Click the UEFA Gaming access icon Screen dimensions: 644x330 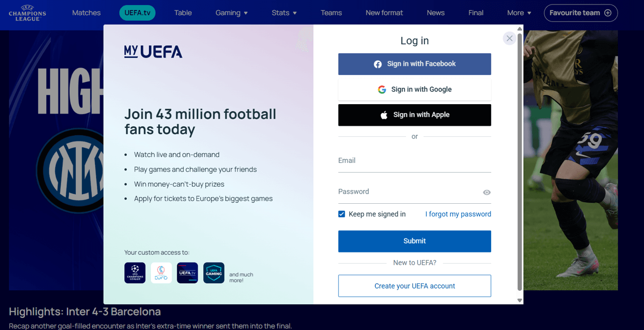point(213,272)
